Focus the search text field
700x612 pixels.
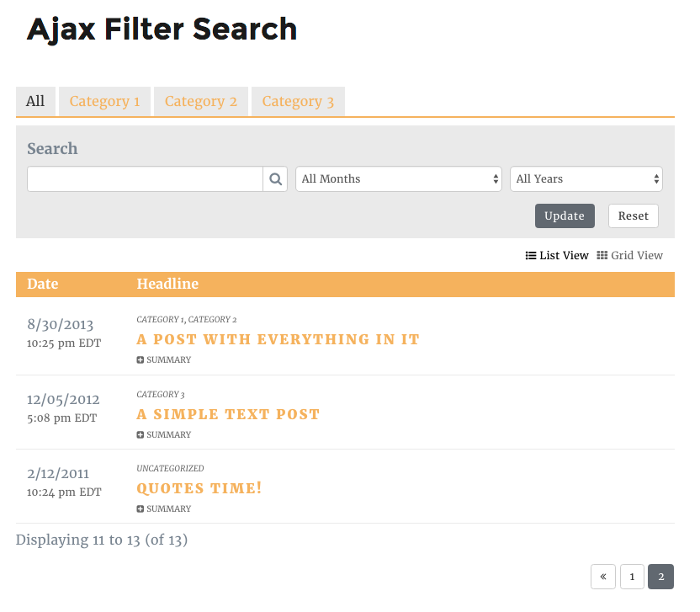tap(145, 179)
